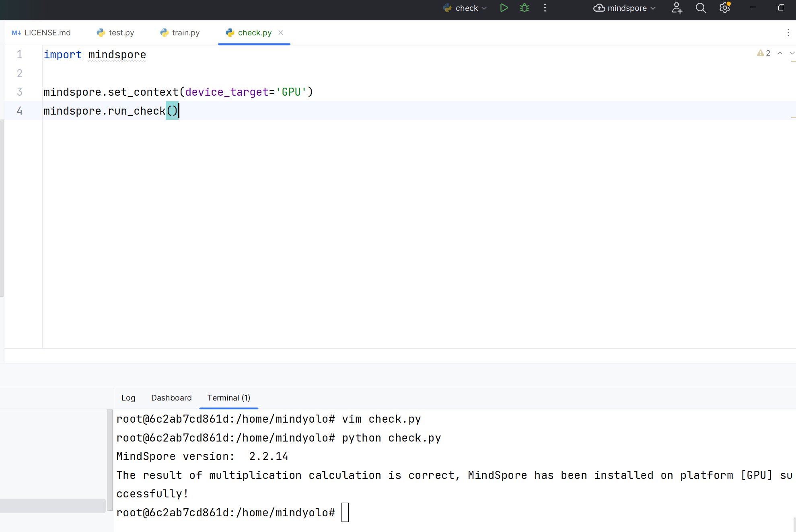Close the check.py tab
This screenshot has height=532, width=796.
(x=280, y=33)
